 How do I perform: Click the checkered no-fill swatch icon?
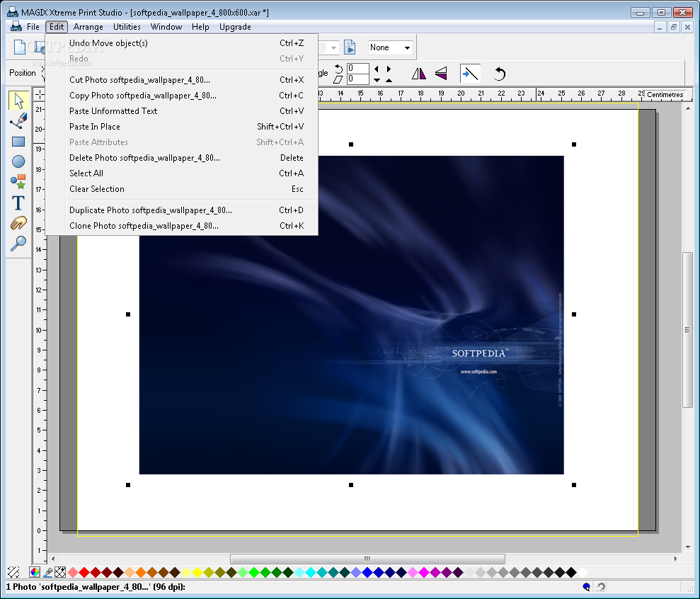tap(60, 572)
